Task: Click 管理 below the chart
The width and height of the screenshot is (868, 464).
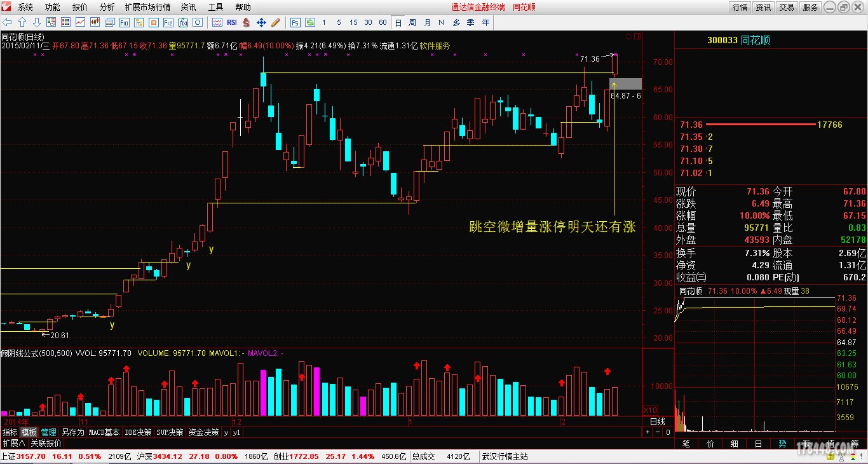Action: (x=49, y=432)
